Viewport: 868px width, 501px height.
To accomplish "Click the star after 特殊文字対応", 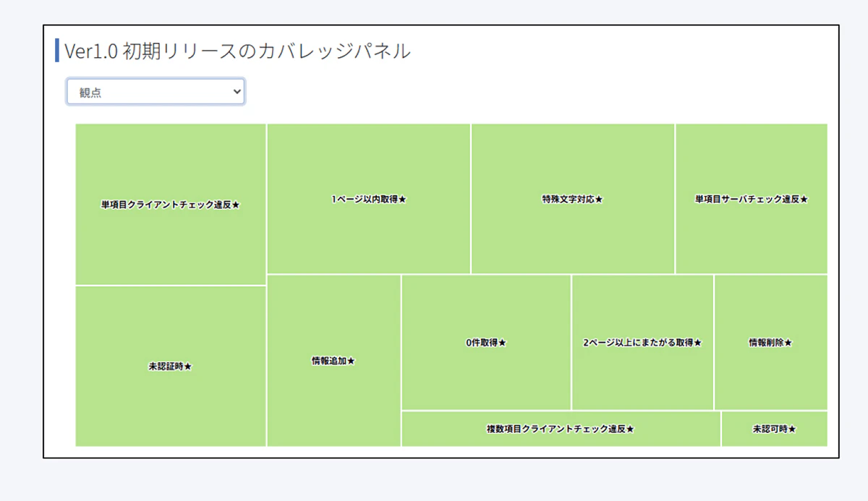I will coord(599,200).
